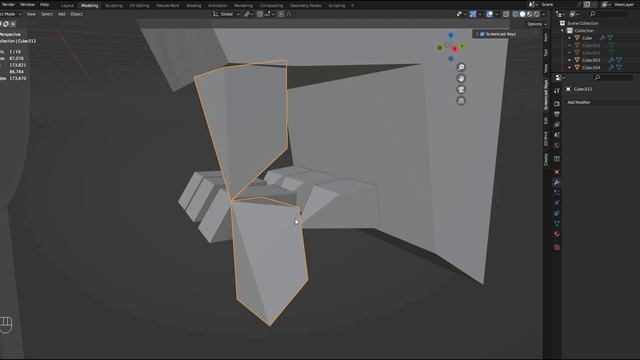This screenshot has width=640, height=360.
Task: Toggle viewport gizmos display button
Action: (x=473, y=14)
